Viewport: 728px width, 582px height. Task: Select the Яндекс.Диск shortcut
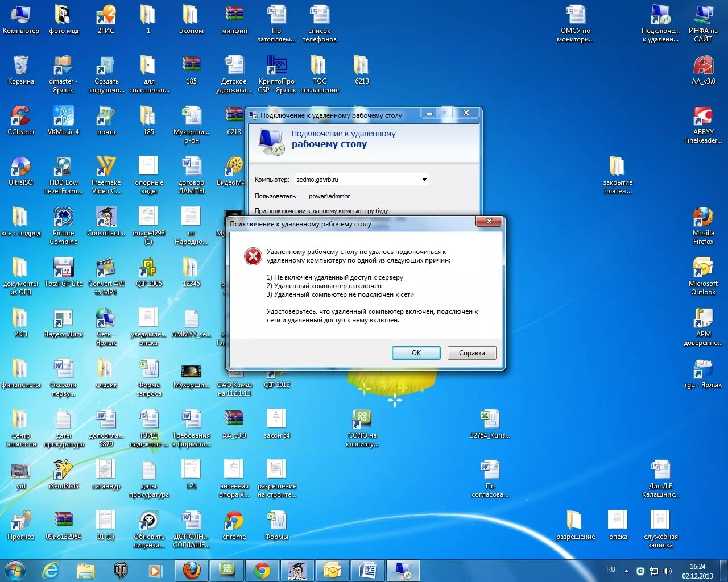point(63,323)
